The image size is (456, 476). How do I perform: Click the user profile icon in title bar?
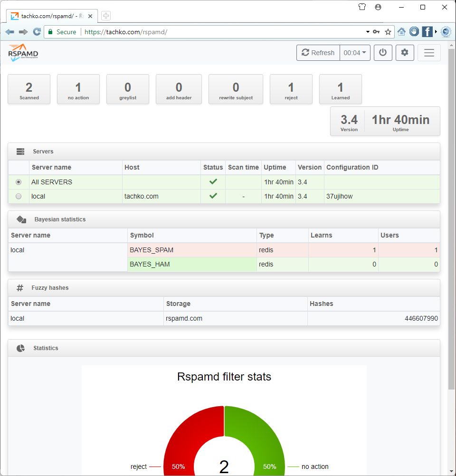[x=378, y=7]
